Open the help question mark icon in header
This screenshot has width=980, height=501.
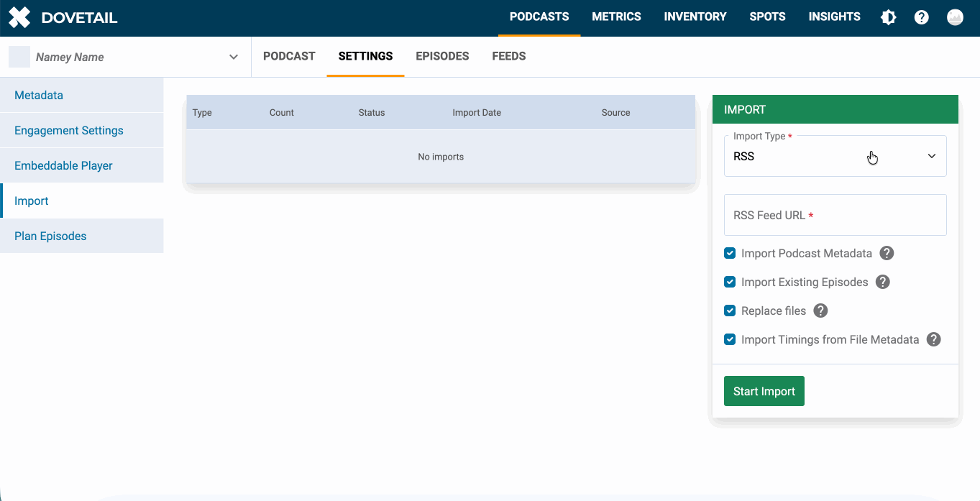coord(922,17)
